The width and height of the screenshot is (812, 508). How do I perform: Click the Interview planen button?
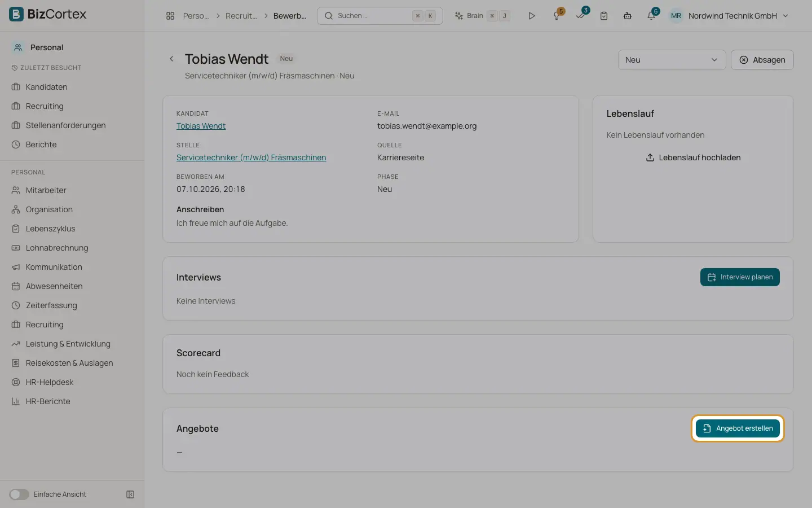click(x=740, y=277)
